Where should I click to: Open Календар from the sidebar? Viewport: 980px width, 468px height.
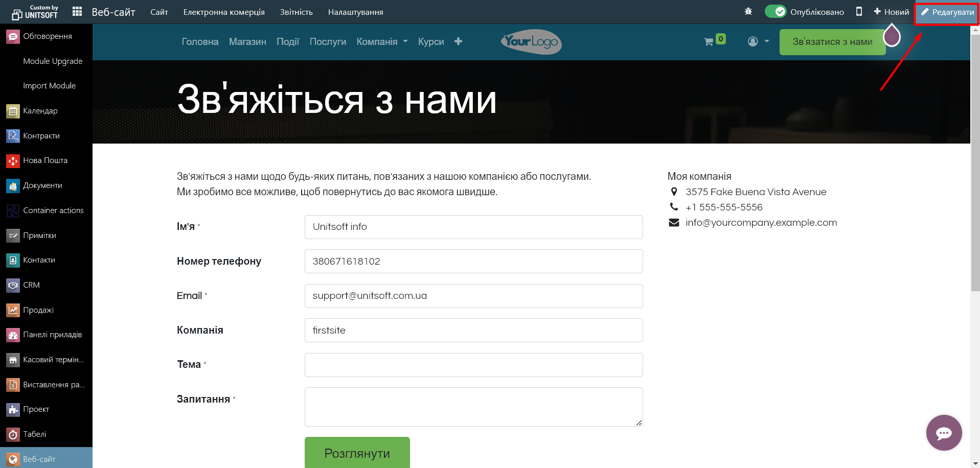(40, 111)
